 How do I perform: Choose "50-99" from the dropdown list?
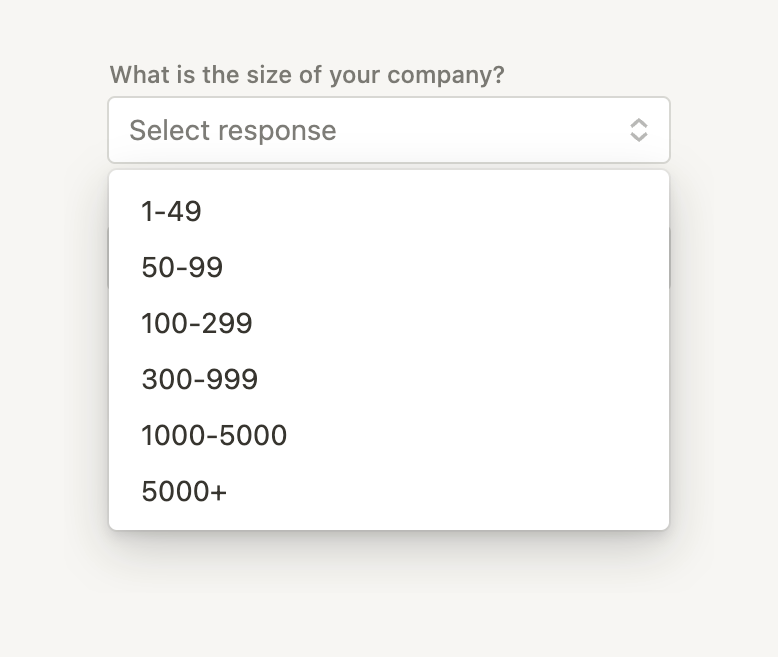pyautogui.click(x=182, y=268)
